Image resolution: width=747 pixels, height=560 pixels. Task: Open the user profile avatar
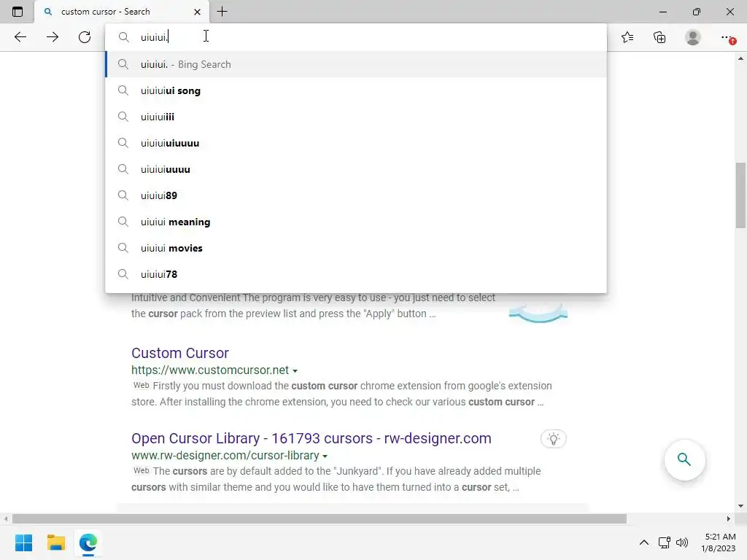[693, 37]
